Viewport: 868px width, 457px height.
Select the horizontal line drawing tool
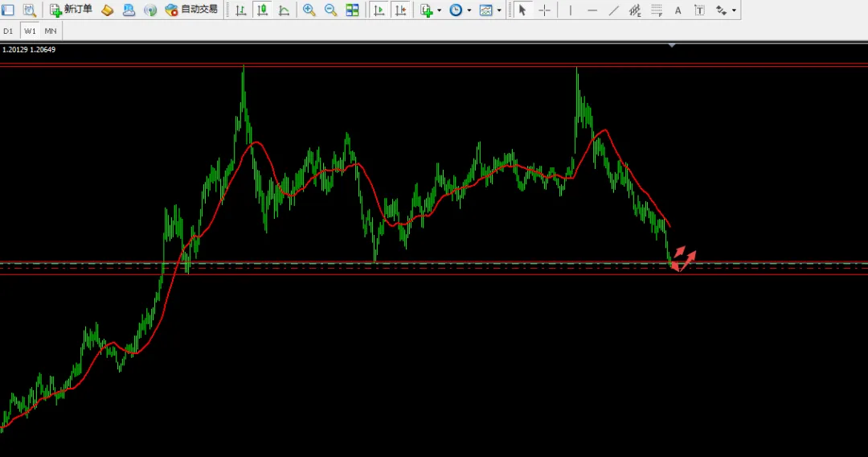592,10
